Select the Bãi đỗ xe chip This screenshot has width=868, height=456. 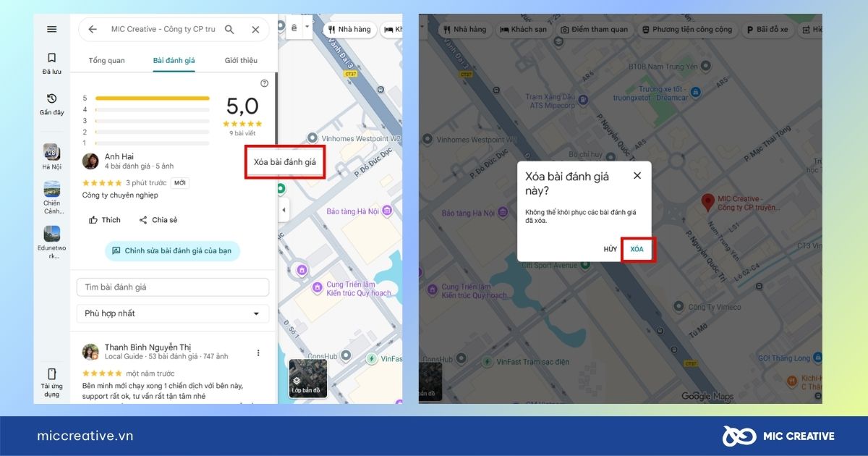(770, 30)
